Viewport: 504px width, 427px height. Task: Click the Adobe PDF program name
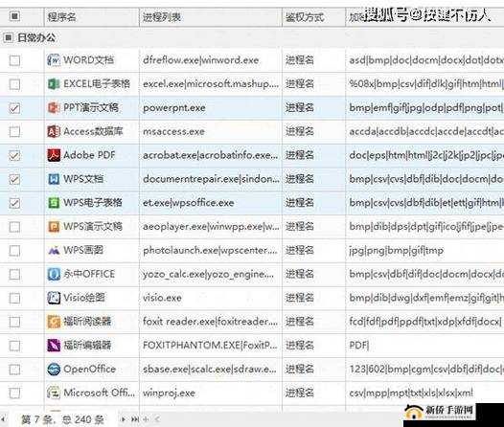point(89,155)
